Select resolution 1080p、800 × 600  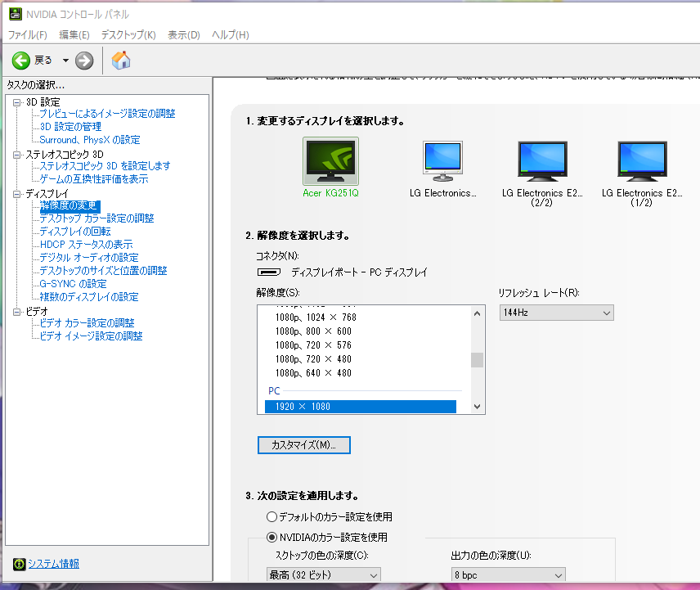click(x=313, y=331)
